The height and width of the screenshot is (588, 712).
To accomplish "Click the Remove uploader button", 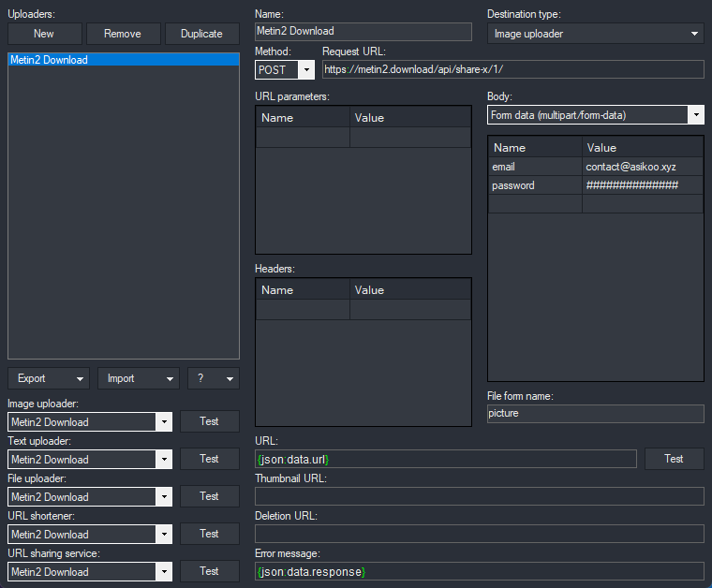I will point(123,34).
